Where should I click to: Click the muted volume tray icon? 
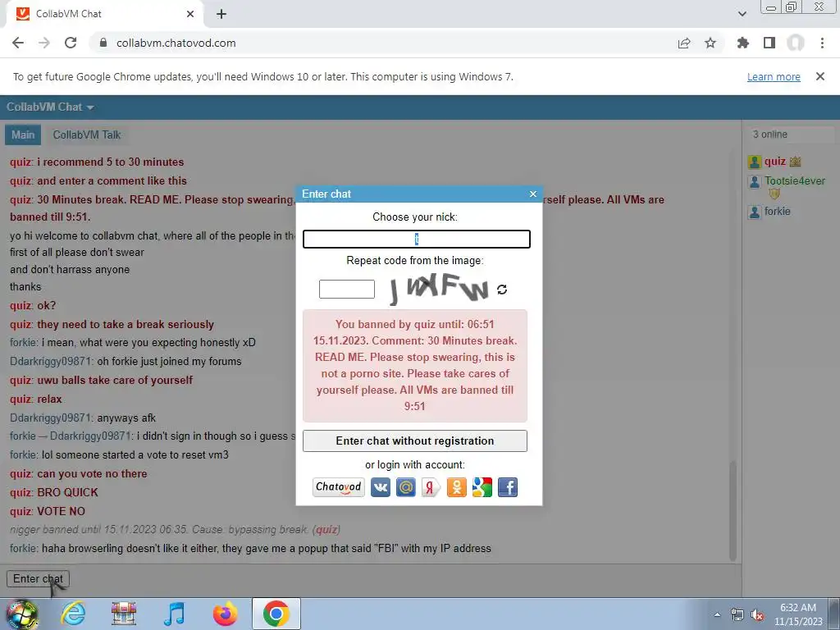(757, 615)
